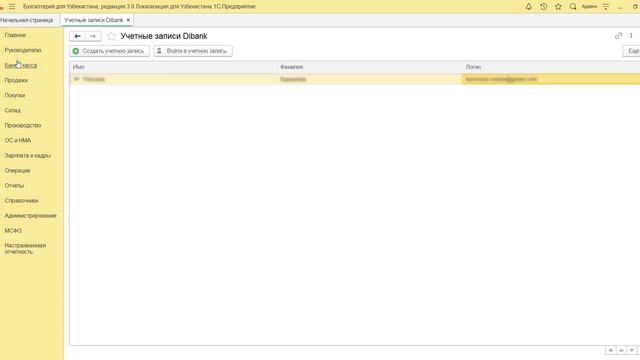Open the main hamburger menu

pos(12,7)
